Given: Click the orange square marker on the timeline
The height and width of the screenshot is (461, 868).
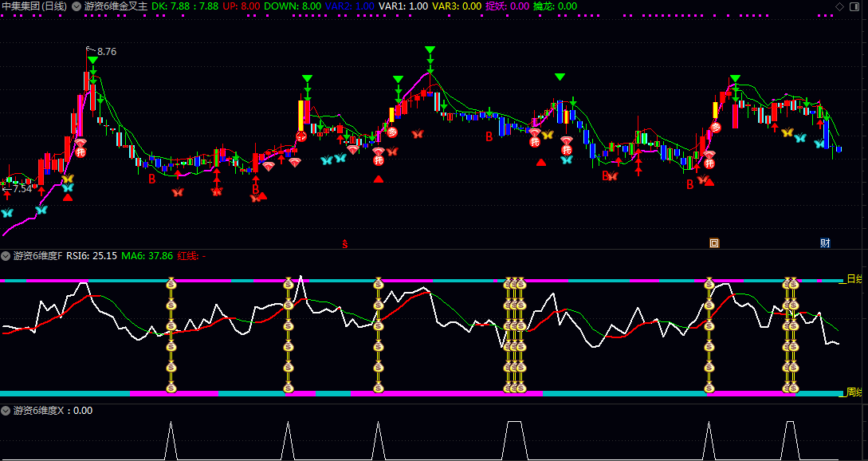Looking at the screenshot, I should (714, 243).
